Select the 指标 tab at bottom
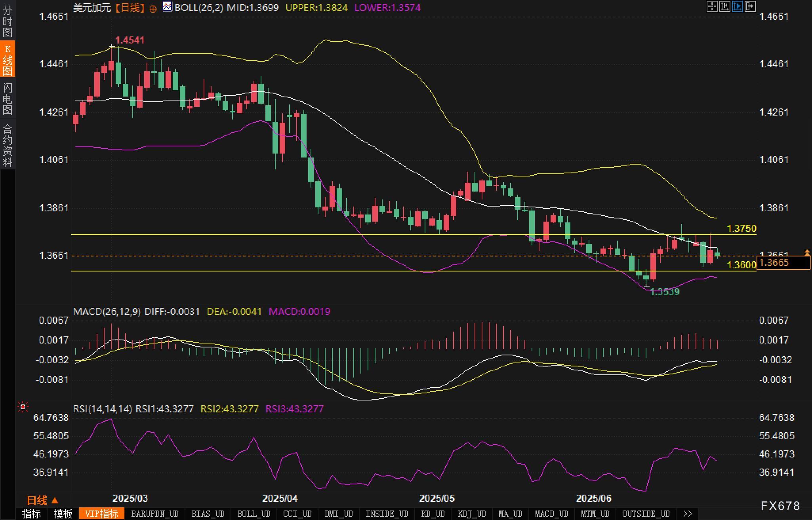 31,514
